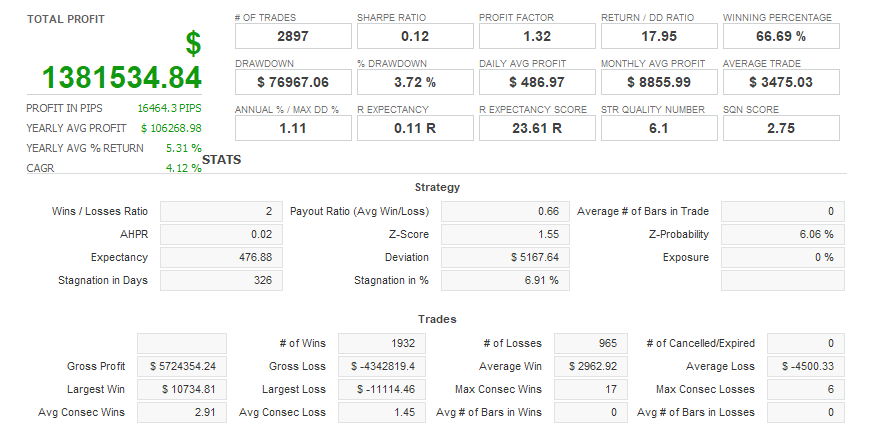Click the # of Trades value box

tap(292, 36)
